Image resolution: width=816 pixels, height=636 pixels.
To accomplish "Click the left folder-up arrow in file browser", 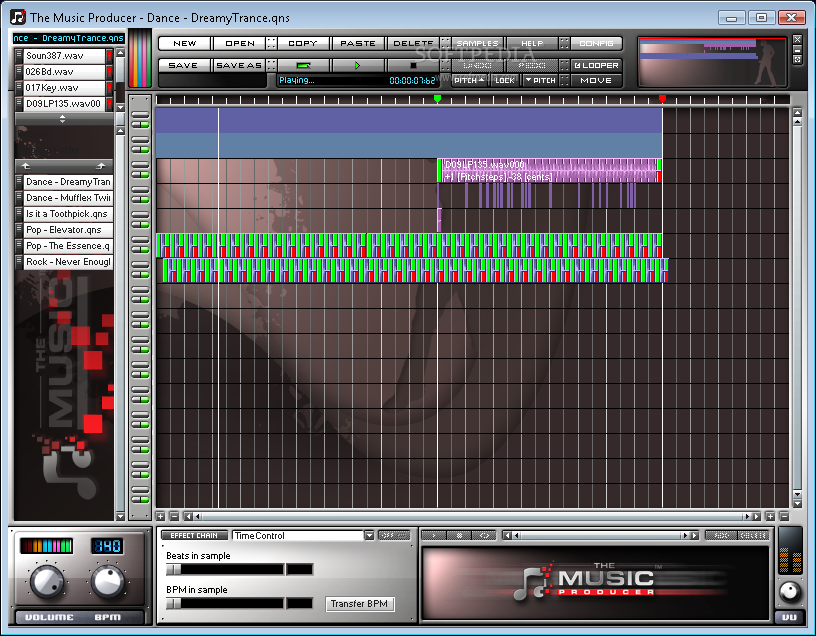I will pyautogui.click(x=26, y=166).
